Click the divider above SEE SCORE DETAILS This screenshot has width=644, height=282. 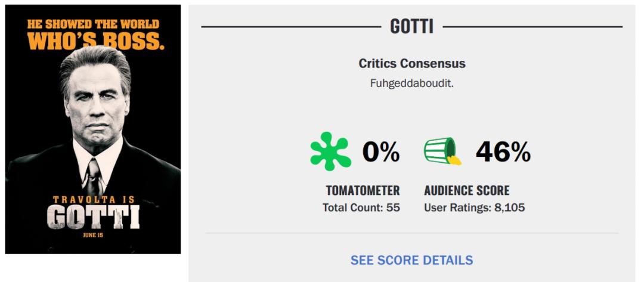pyautogui.click(x=411, y=233)
